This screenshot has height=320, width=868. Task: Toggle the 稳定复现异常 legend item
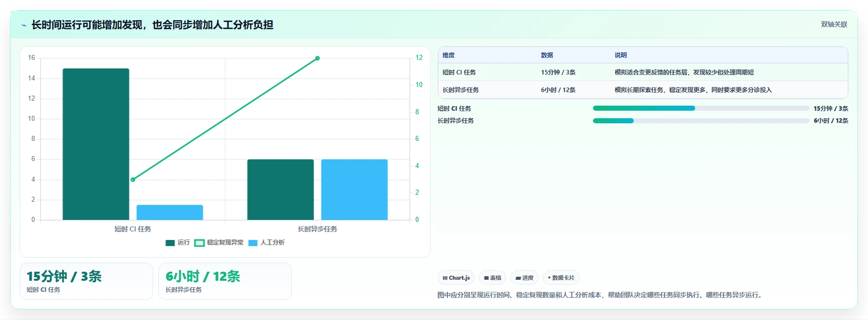pyautogui.click(x=219, y=243)
